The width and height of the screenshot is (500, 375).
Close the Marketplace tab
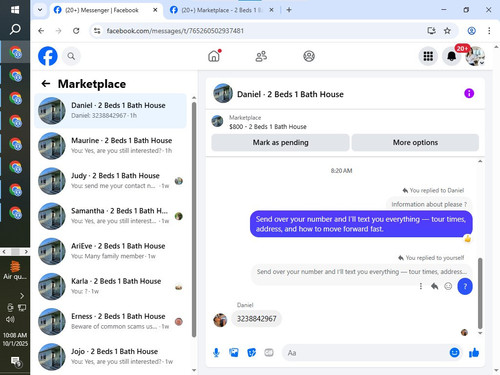pyautogui.click(x=271, y=10)
